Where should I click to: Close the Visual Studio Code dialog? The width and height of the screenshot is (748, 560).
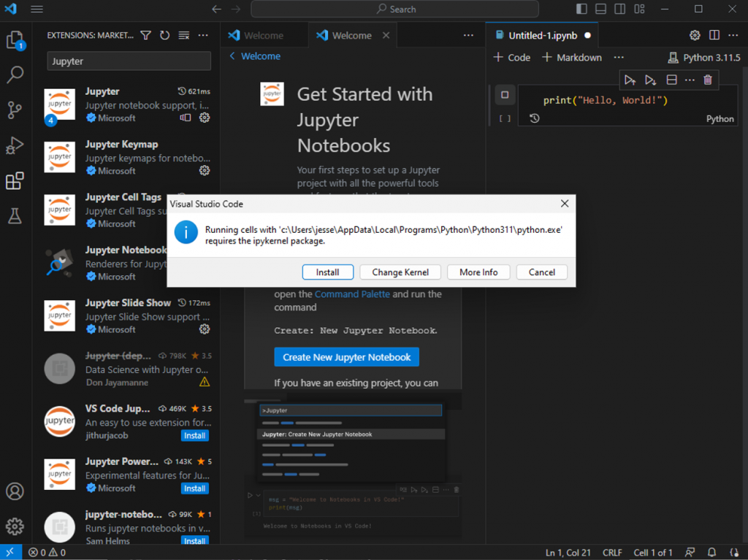coord(565,204)
